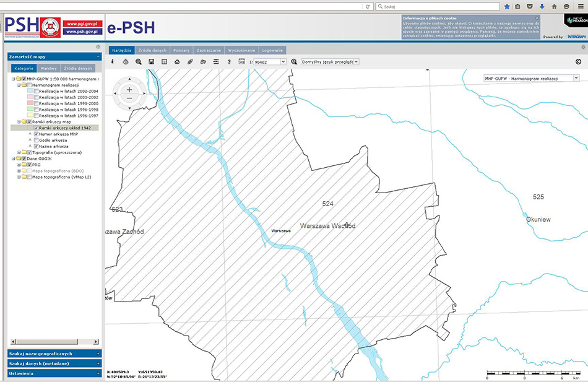The width and height of the screenshot is (588, 382).
Task: Open the Warstwy tab in sidebar
Action: tap(49, 68)
